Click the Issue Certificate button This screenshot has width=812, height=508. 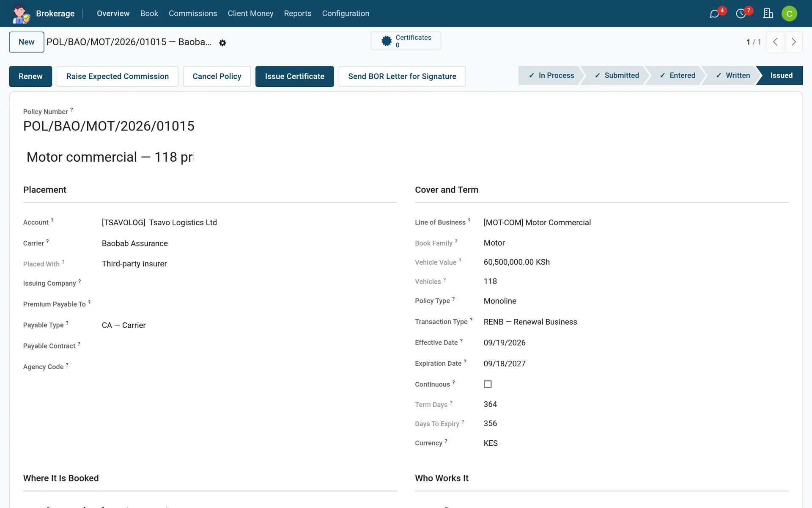pyautogui.click(x=295, y=76)
